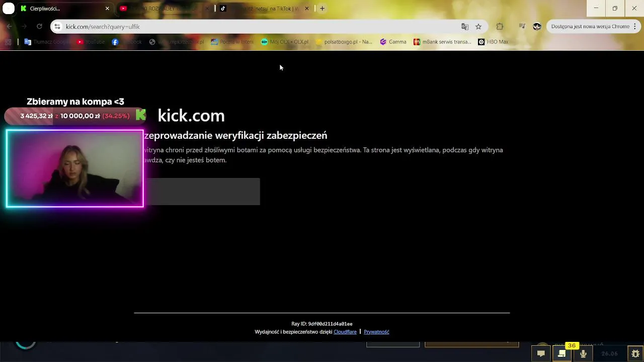Viewport: 644px width, 362px height.
Task: Open the Chrome extensions puzzle icon
Action: pyautogui.click(x=500, y=27)
